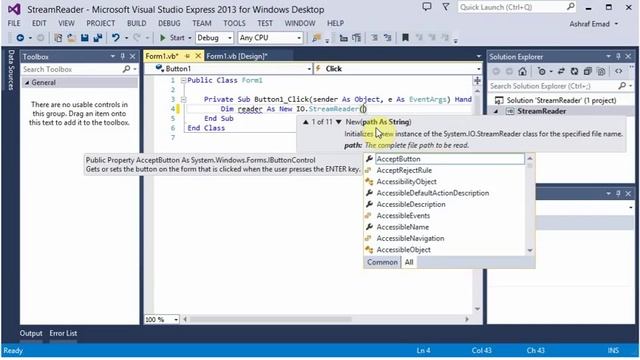Select the Common tab in IntelliSense
Screen dimensions: 640x360
pyautogui.click(x=382, y=262)
